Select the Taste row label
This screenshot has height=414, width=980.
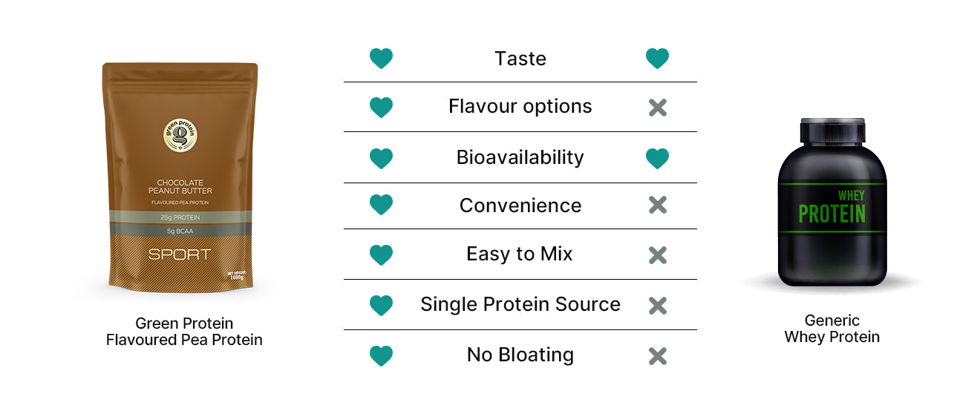(x=520, y=59)
